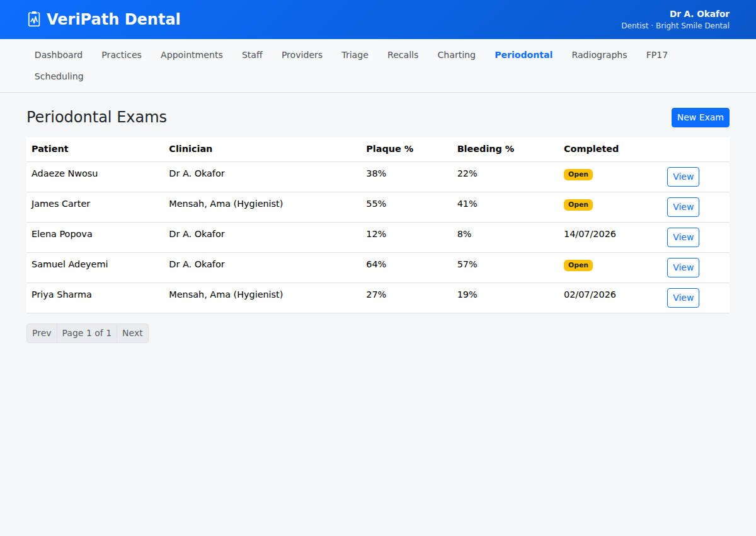Open the Providers section
The height and width of the screenshot is (536, 756).
[x=302, y=55]
